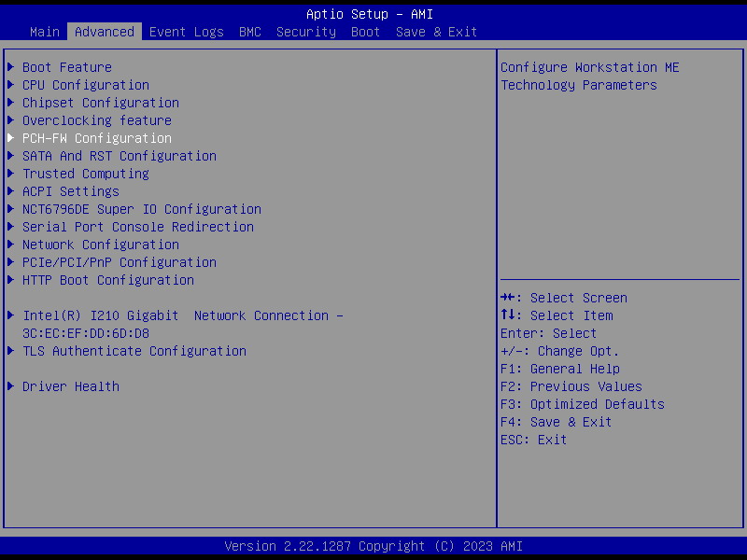
Task: Select Trusted Computing entry
Action: 86,174
